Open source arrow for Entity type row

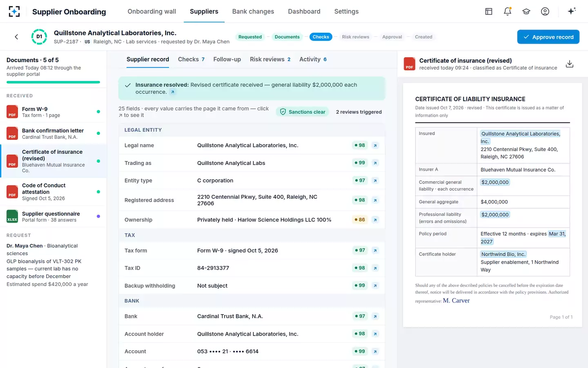[375, 181]
